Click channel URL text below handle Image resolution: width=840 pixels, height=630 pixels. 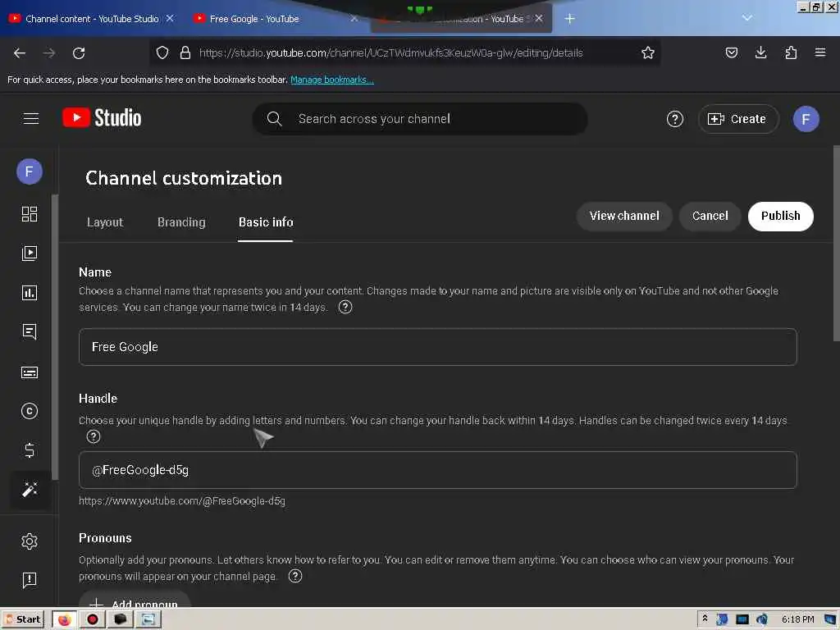[182, 501]
